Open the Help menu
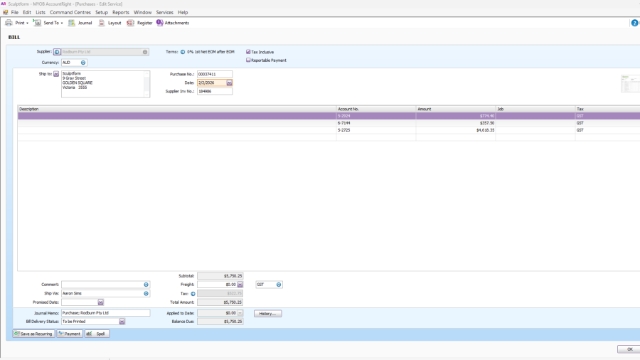This screenshot has width=640, height=360. pyautogui.click(x=183, y=12)
